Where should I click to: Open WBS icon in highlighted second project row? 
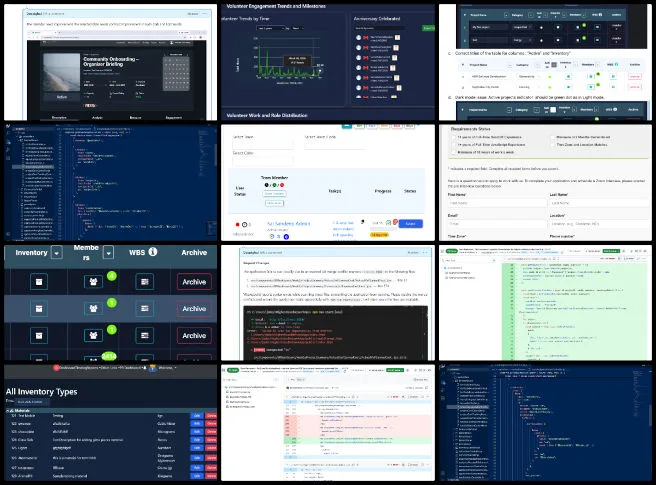pos(145,308)
